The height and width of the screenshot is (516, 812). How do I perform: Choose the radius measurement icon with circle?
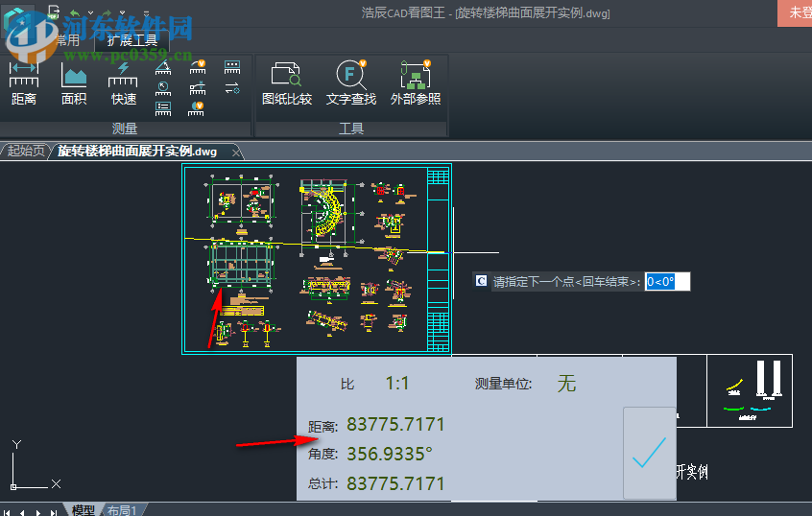coord(163,88)
